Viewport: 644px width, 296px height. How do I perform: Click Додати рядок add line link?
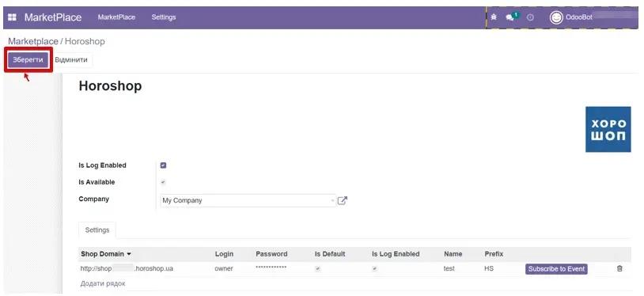pyautogui.click(x=103, y=283)
